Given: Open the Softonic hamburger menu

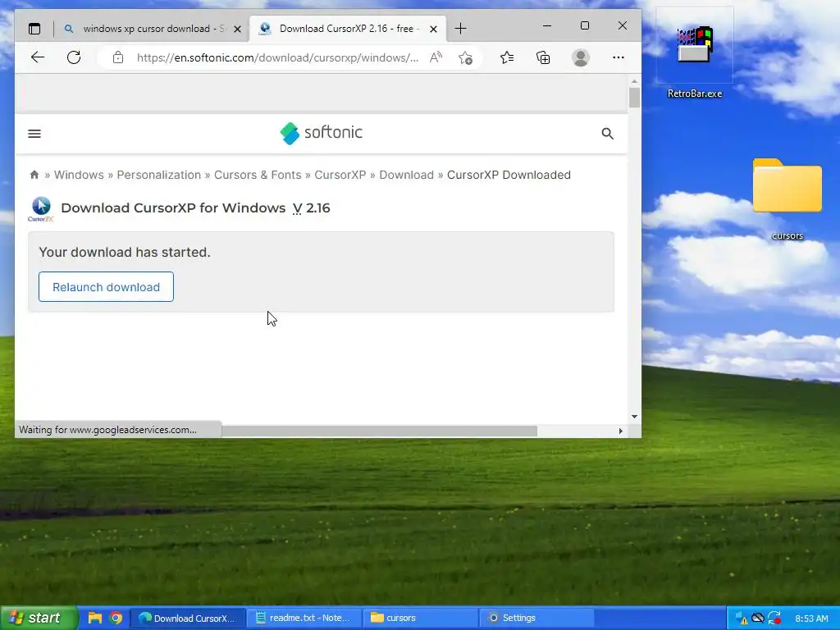Looking at the screenshot, I should 34,134.
